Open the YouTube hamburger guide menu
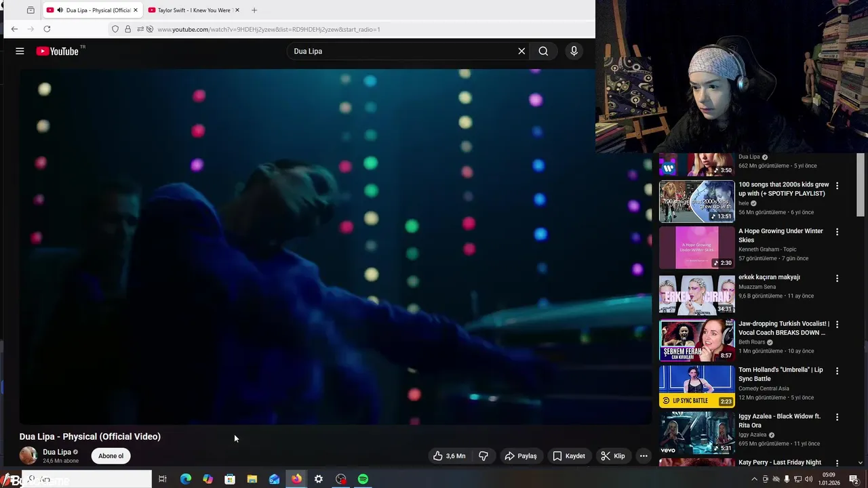 pos(20,51)
